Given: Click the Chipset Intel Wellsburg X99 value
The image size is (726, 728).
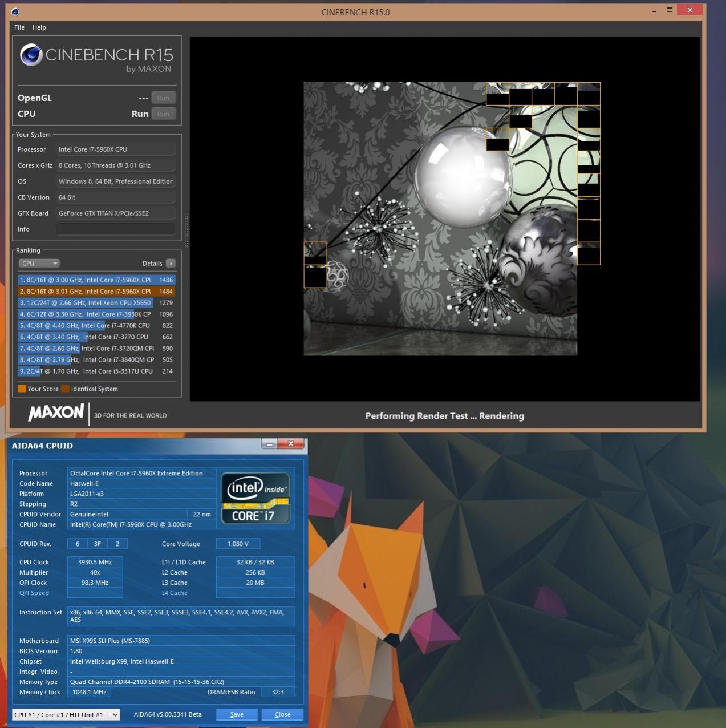Looking at the screenshot, I should [181, 662].
